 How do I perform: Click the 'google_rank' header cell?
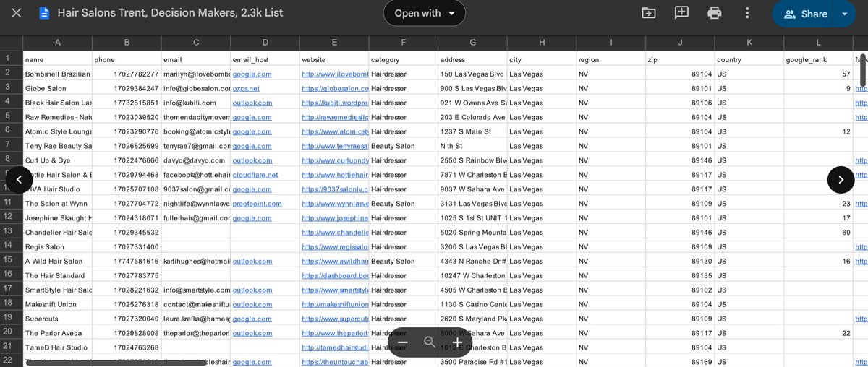(x=819, y=59)
